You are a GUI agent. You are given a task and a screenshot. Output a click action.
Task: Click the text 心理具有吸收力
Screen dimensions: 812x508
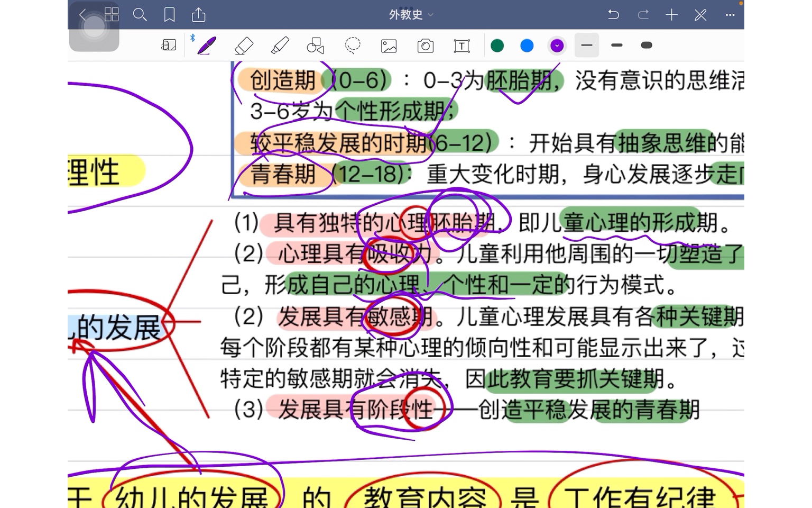[356, 253]
